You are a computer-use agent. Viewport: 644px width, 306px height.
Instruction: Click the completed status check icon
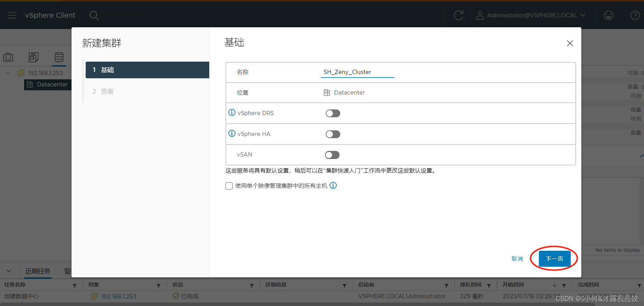[x=176, y=296]
